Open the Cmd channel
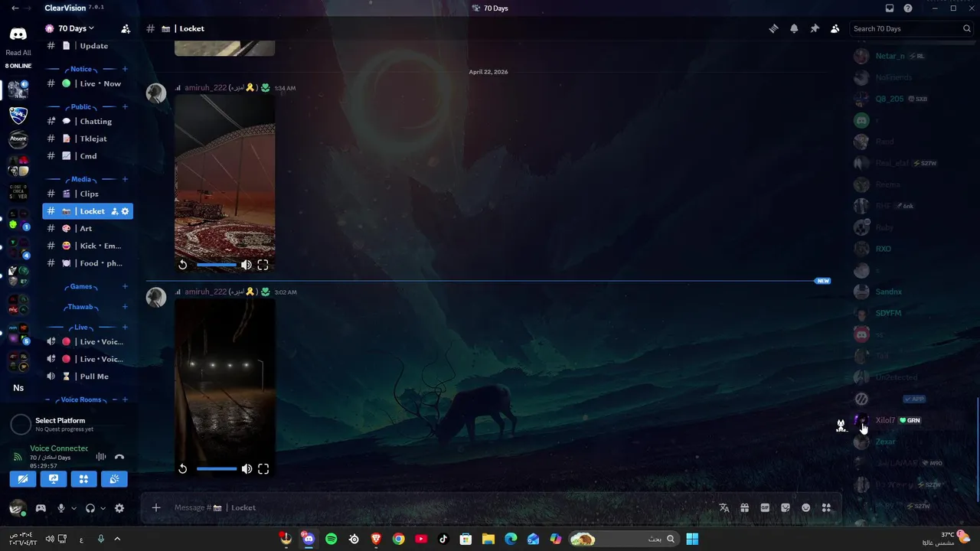 click(x=88, y=156)
